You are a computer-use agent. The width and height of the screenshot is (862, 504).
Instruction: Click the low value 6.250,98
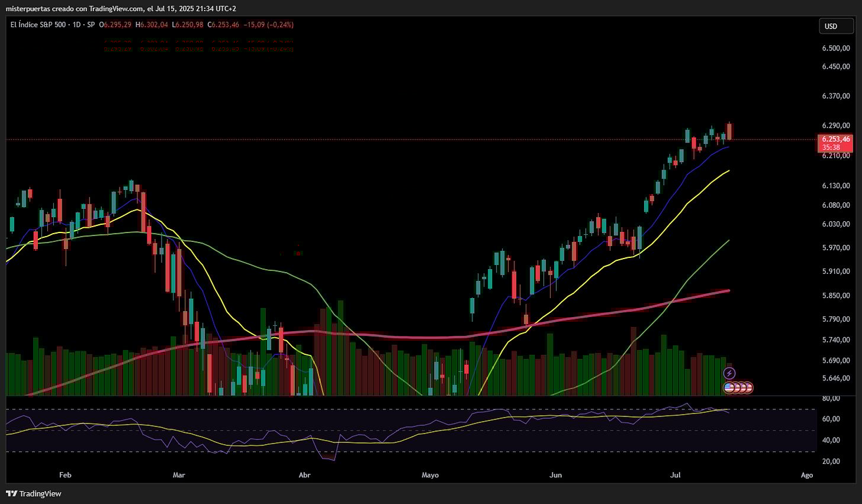[189, 25]
